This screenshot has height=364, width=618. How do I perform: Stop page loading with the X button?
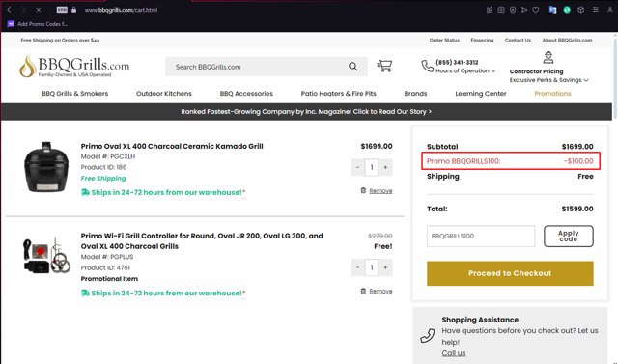(39, 10)
